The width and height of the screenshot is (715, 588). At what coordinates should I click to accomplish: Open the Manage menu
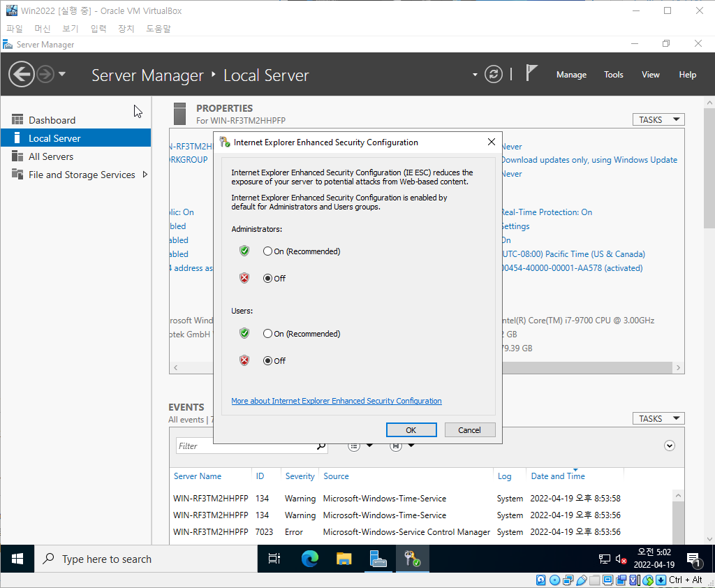[x=571, y=74]
